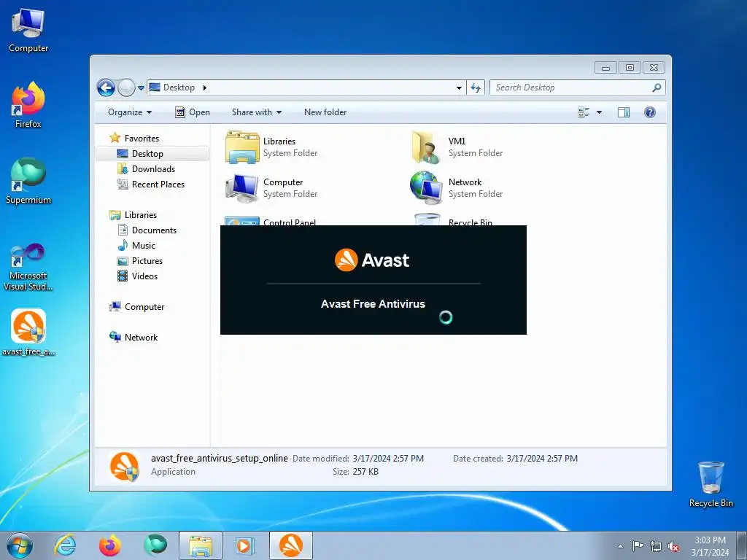Open Pictures library in navigation pane

[147, 261]
